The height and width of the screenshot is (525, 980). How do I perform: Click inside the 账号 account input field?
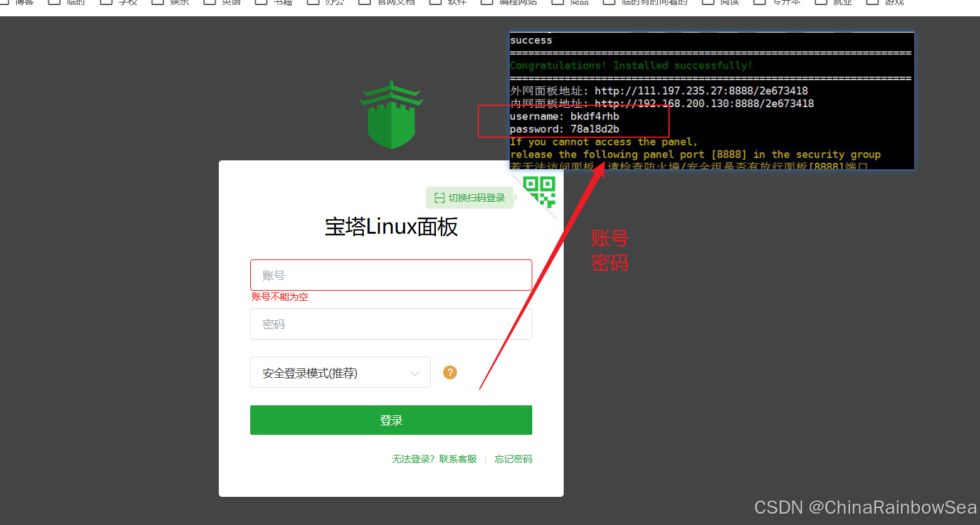391,274
